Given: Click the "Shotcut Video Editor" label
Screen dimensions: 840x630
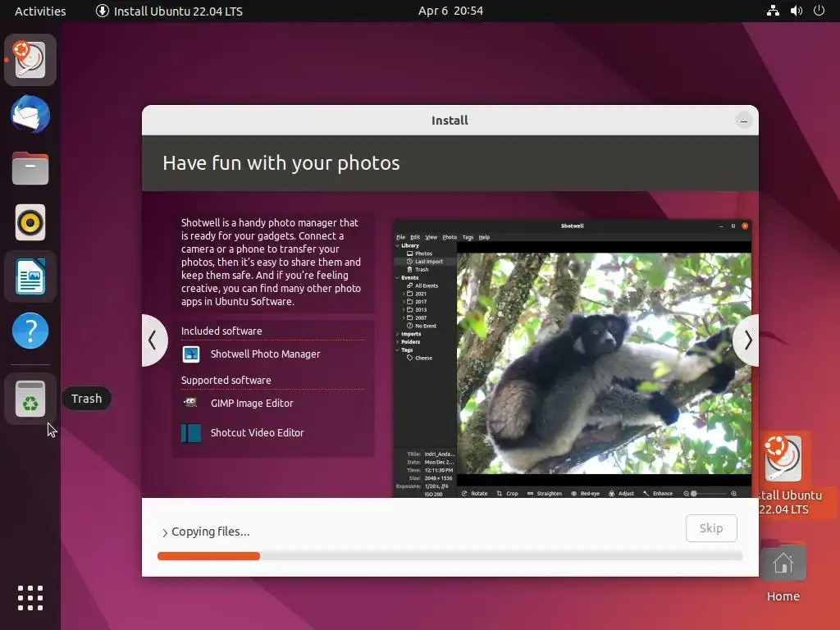Looking at the screenshot, I should click(257, 433).
